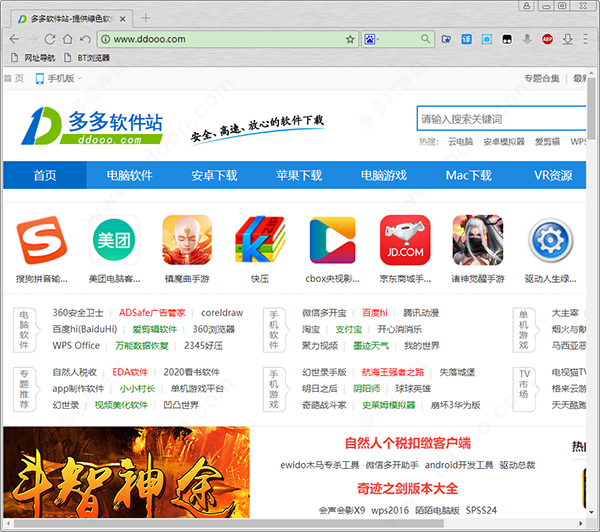Click the magnifier search icon in toolbar

[x=425, y=39]
